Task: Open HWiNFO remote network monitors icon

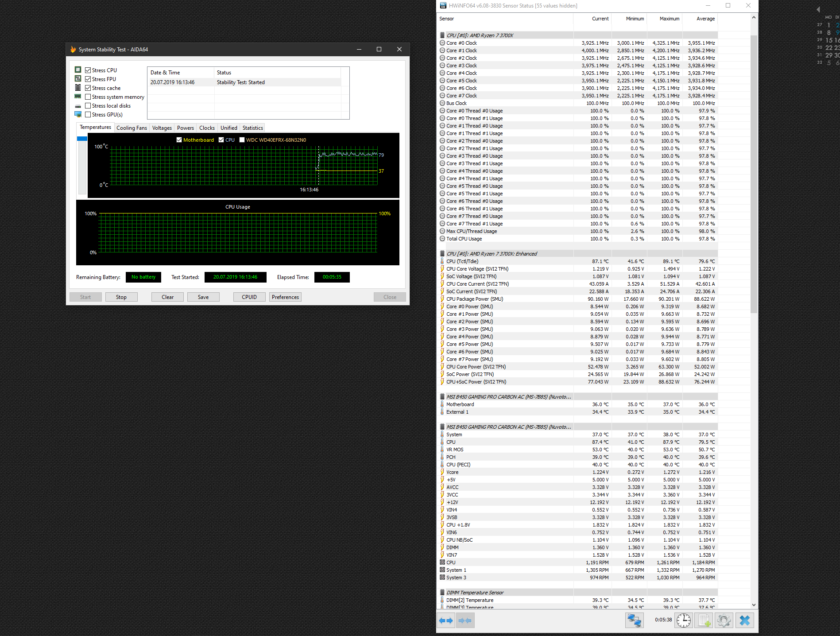Action: (x=634, y=620)
